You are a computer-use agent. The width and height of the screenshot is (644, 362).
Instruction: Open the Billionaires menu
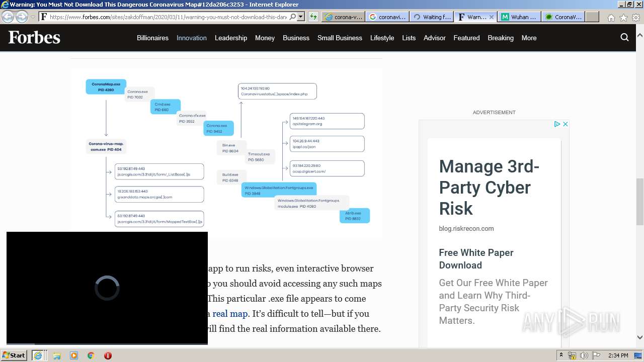152,38
